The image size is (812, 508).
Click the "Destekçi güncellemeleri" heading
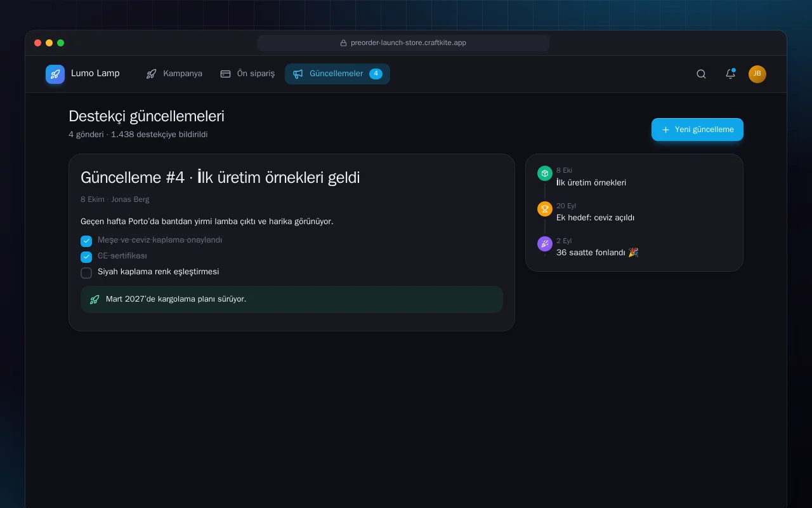coord(147,116)
